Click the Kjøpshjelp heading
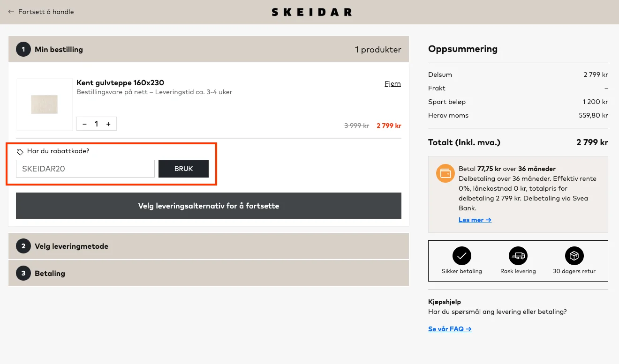619x364 pixels. point(445,302)
